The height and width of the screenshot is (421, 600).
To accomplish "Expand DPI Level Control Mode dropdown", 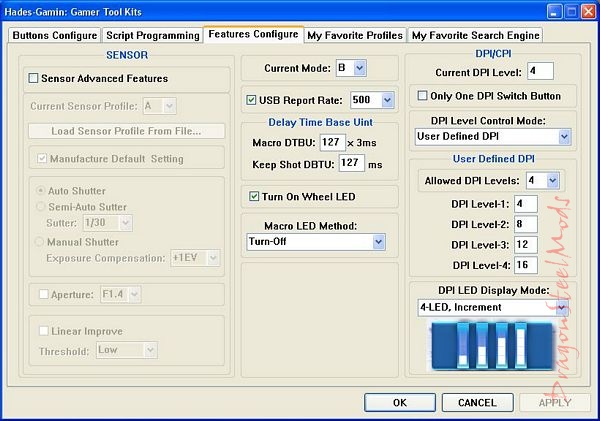I will click(565, 135).
